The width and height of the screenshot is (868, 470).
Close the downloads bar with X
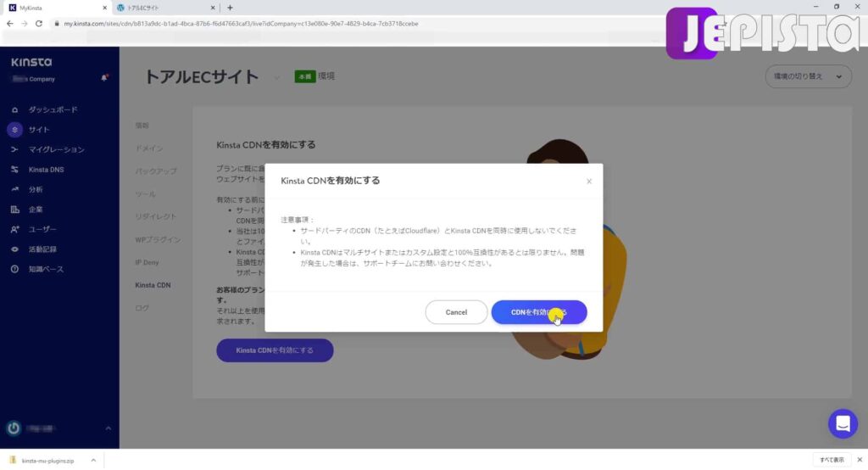click(x=860, y=460)
